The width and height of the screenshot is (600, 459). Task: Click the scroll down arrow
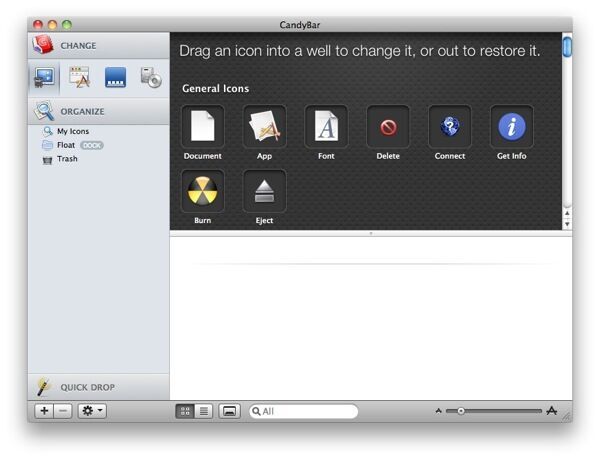[567, 224]
